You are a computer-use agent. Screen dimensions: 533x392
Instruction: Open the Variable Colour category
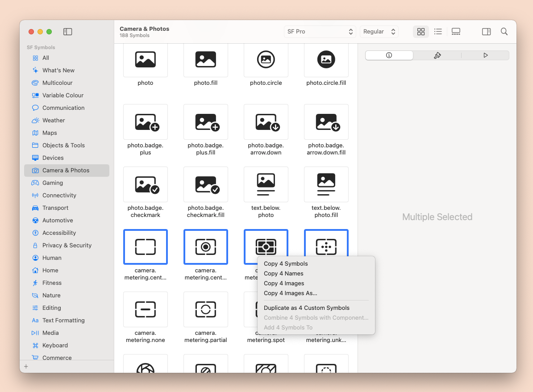[x=67, y=96]
